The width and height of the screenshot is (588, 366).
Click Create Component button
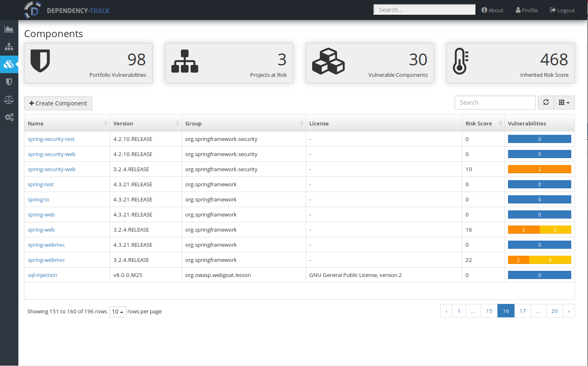58,103
